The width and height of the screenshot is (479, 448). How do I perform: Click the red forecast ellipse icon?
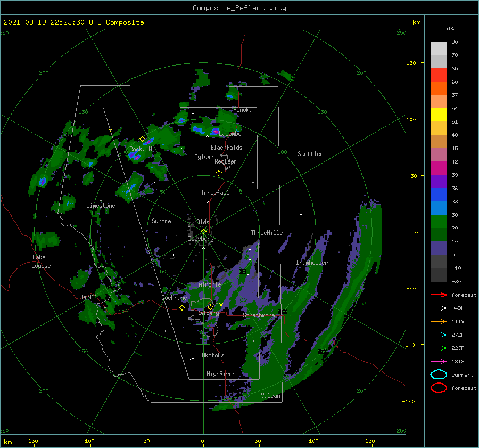click(439, 388)
